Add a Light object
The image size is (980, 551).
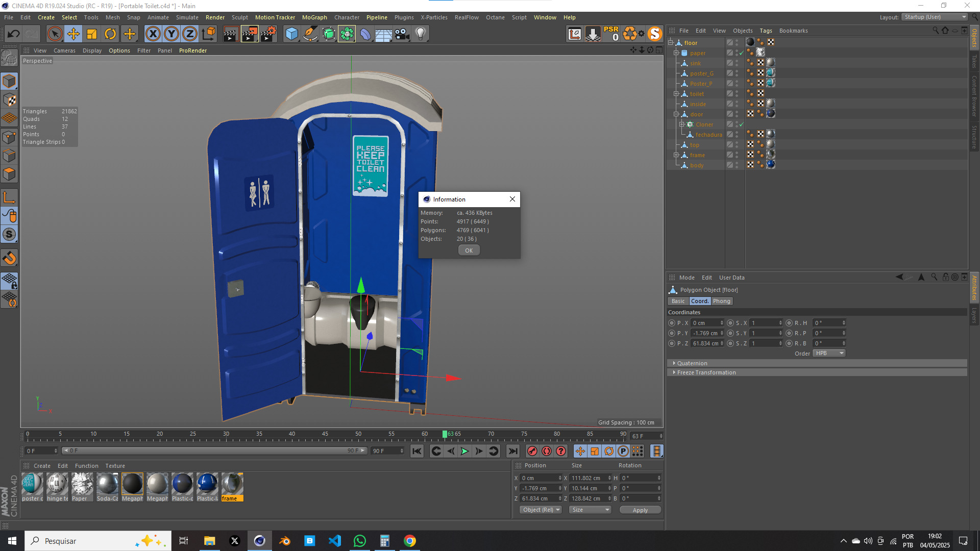point(421,34)
